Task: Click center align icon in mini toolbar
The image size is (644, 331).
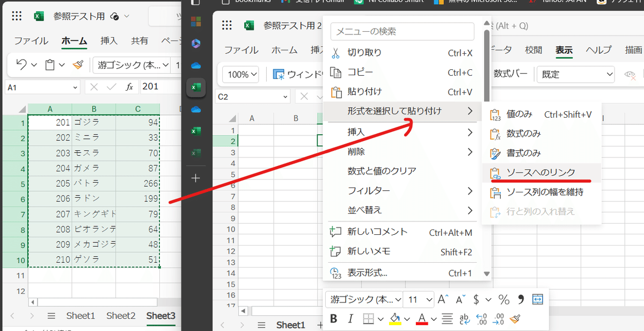Action: click(x=447, y=319)
